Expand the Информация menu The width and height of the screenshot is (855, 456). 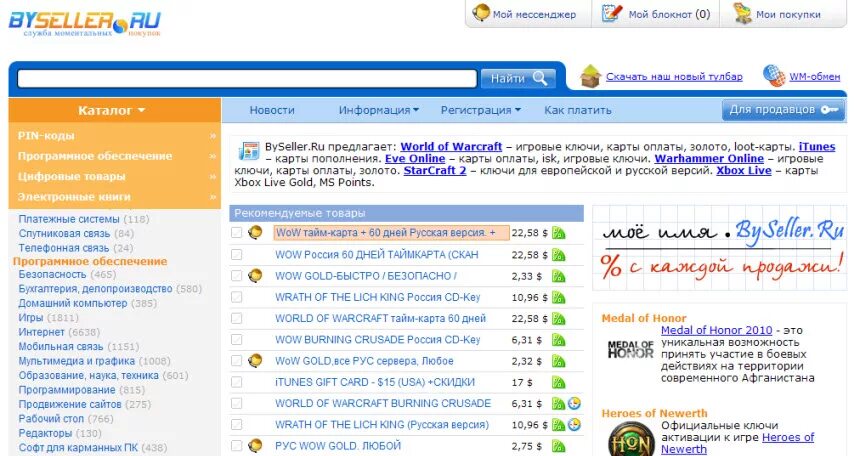(378, 110)
